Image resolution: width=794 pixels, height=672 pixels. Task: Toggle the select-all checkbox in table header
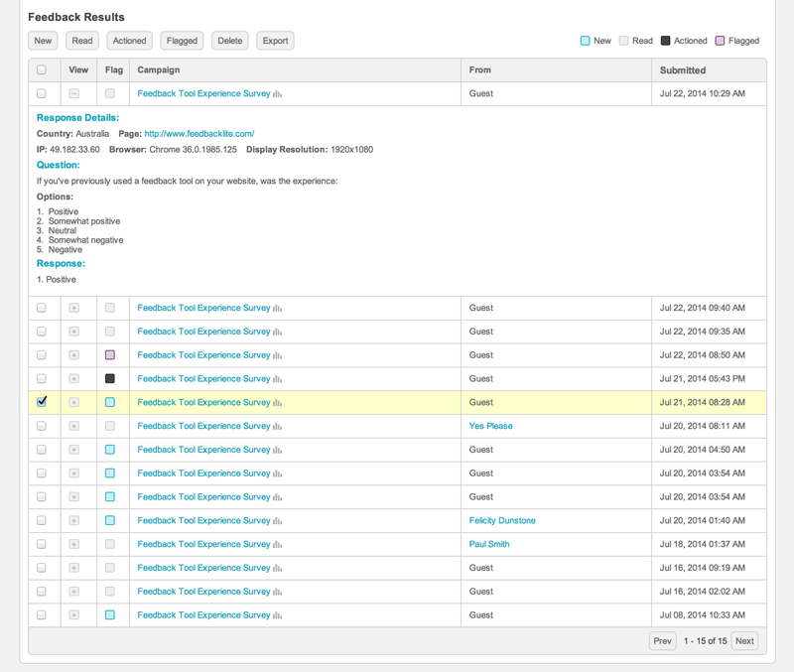[42, 70]
